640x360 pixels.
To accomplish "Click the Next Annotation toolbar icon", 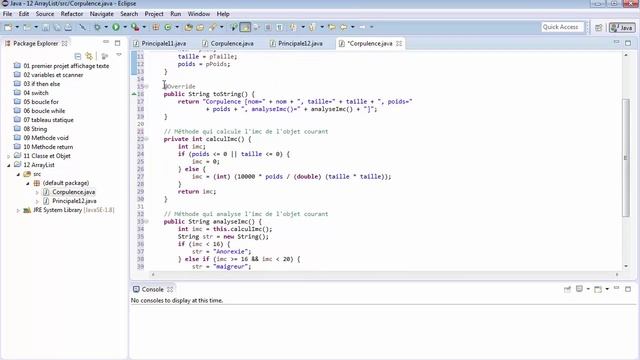I will pos(293,27).
